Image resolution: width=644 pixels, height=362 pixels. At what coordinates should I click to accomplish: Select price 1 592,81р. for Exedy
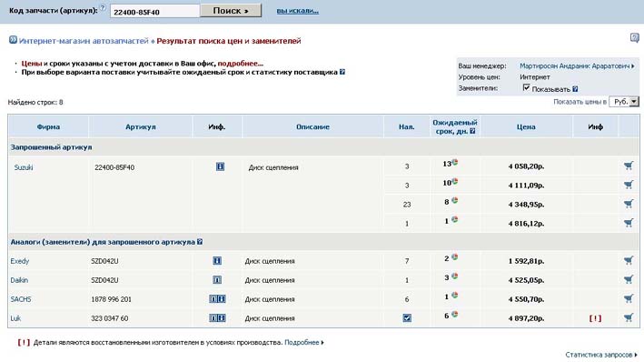(526, 261)
